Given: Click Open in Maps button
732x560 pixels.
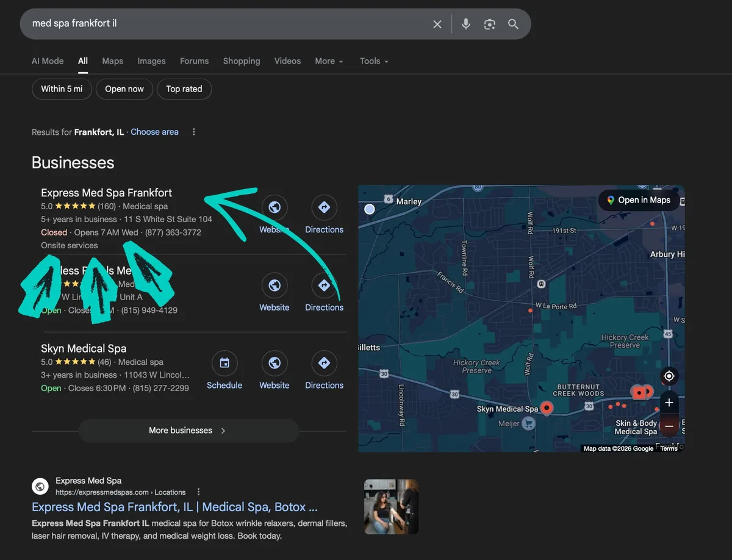Looking at the screenshot, I should coord(639,200).
